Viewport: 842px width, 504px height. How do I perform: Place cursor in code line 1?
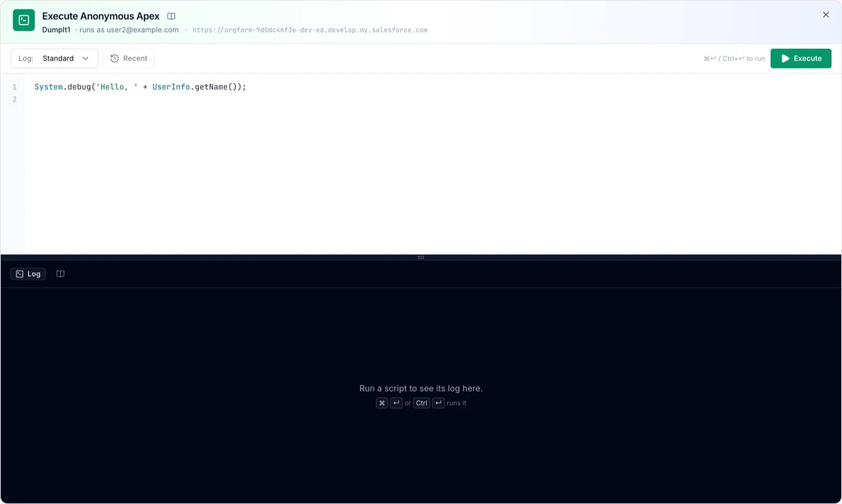click(140, 87)
